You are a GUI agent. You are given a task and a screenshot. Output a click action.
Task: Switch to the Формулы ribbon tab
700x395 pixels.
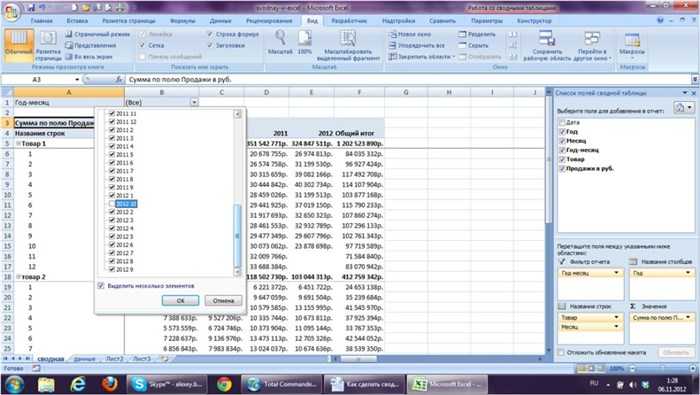coord(183,21)
